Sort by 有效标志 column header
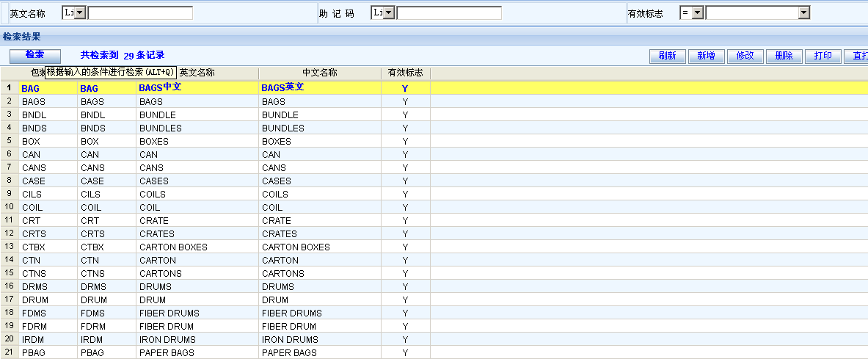 [405, 73]
